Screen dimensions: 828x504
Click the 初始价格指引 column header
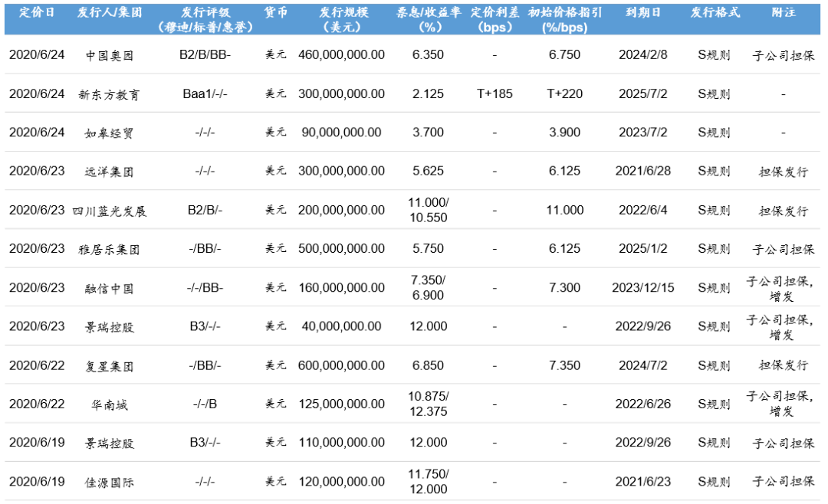pos(565,19)
